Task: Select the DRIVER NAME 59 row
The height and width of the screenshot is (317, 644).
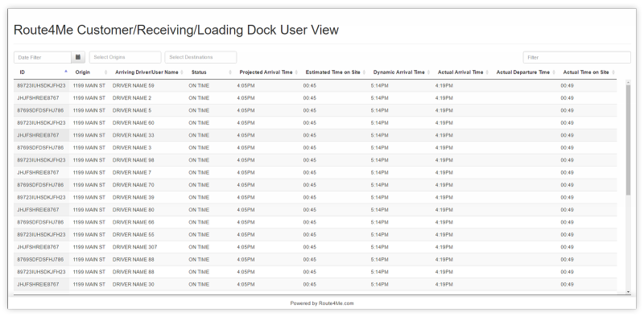Action: coord(315,86)
